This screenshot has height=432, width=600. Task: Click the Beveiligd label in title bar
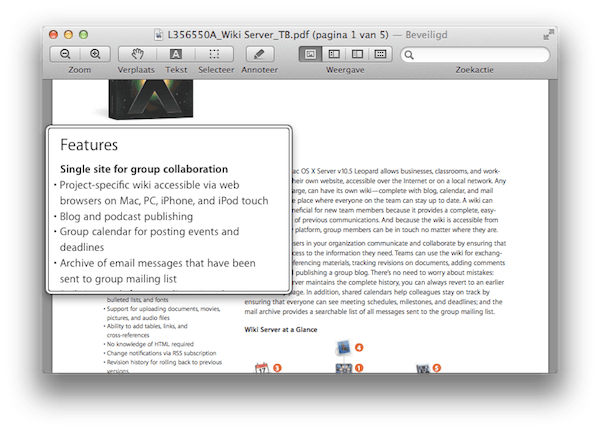point(426,35)
